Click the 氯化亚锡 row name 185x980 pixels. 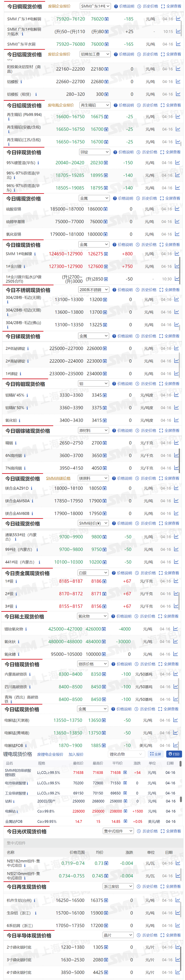point(14,234)
